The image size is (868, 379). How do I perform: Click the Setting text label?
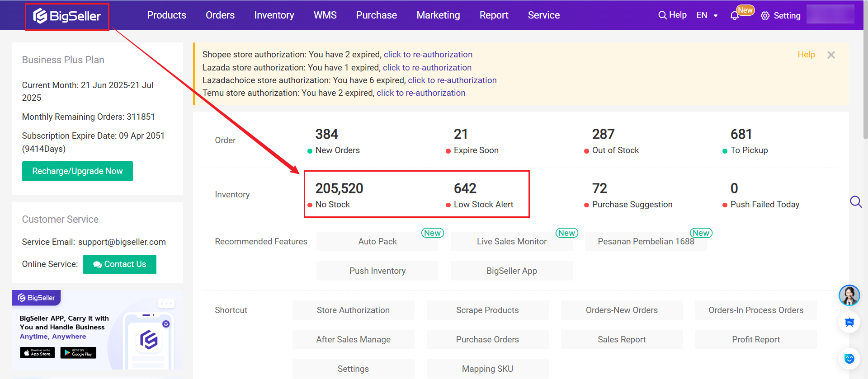(x=787, y=16)
